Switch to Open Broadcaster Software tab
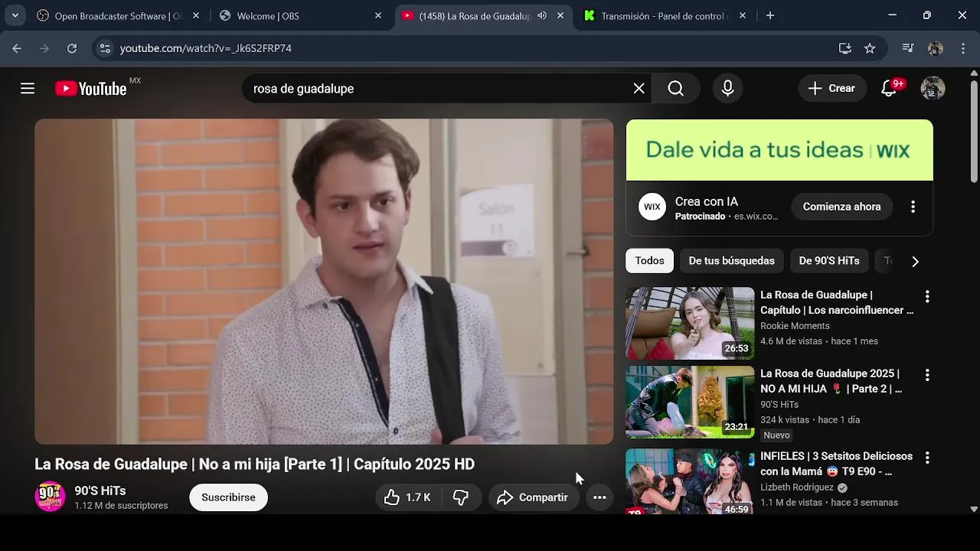Screen dimensions: 980x551 (116, 15)
